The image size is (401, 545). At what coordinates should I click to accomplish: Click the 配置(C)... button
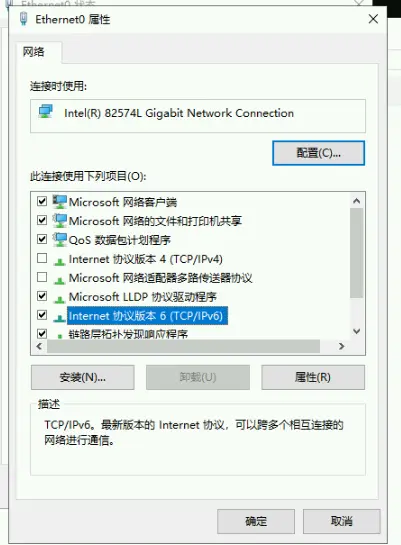[x=318, y=153]
